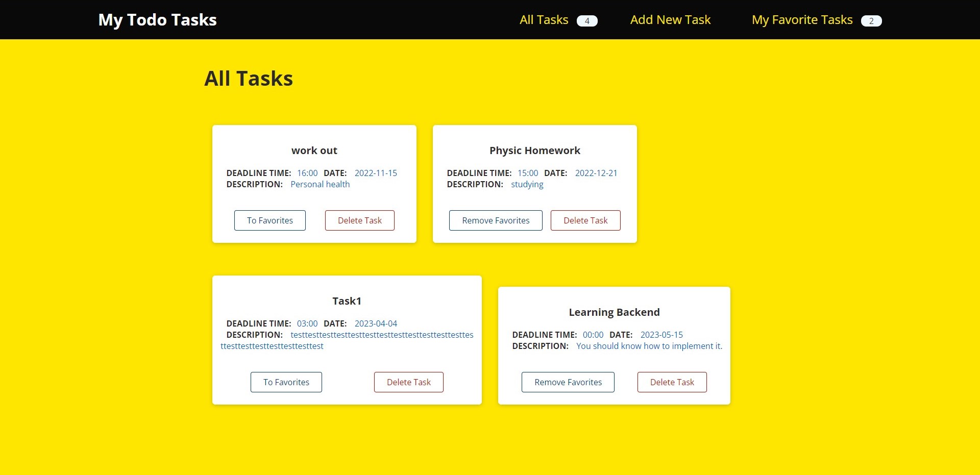Delete the Task1 task
980x475 pixels.
[408, 382]
